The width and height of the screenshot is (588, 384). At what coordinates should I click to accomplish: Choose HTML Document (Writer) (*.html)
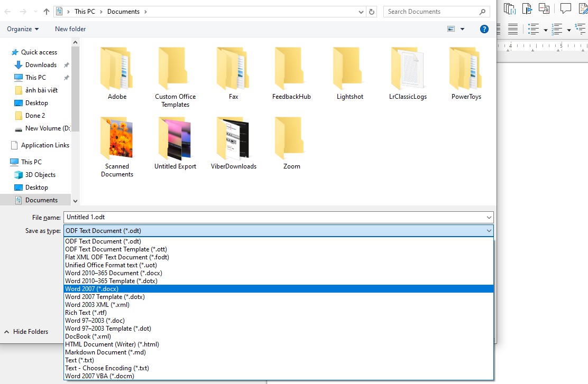[279, 344]
